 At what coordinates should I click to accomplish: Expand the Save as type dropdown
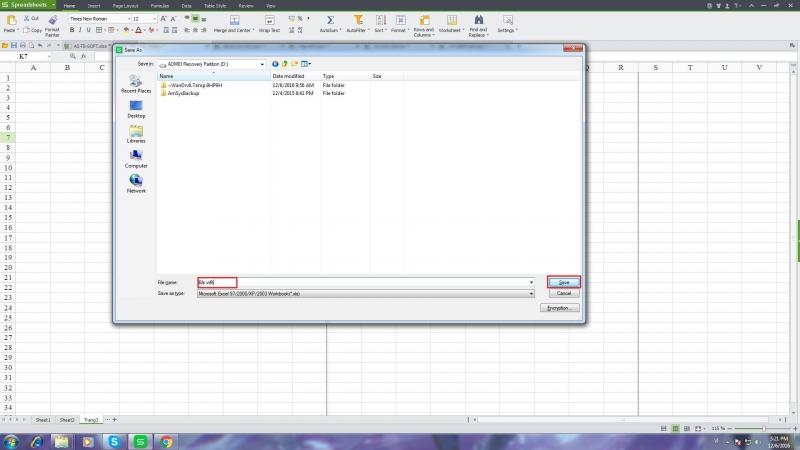pyautogui.click(x=531, y=293)
